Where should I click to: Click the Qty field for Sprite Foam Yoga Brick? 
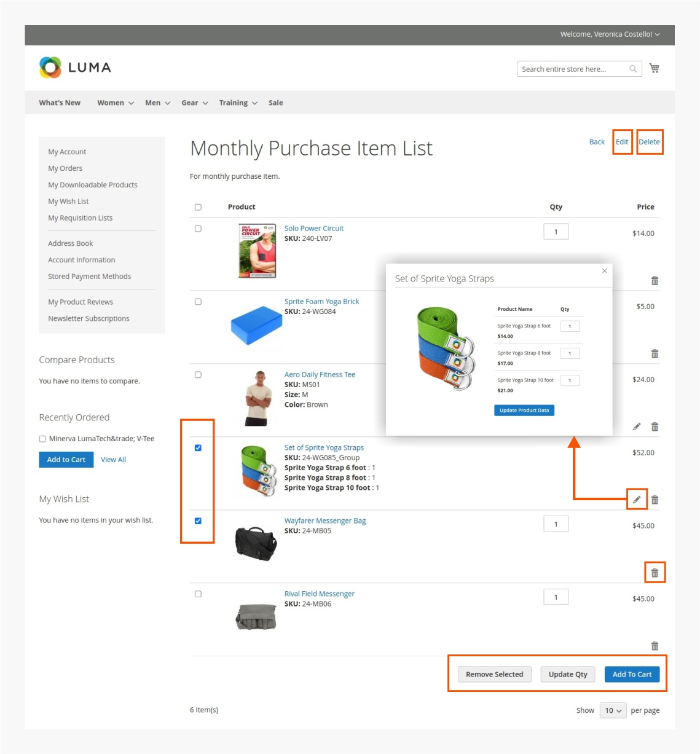click(x=556, y=305)
